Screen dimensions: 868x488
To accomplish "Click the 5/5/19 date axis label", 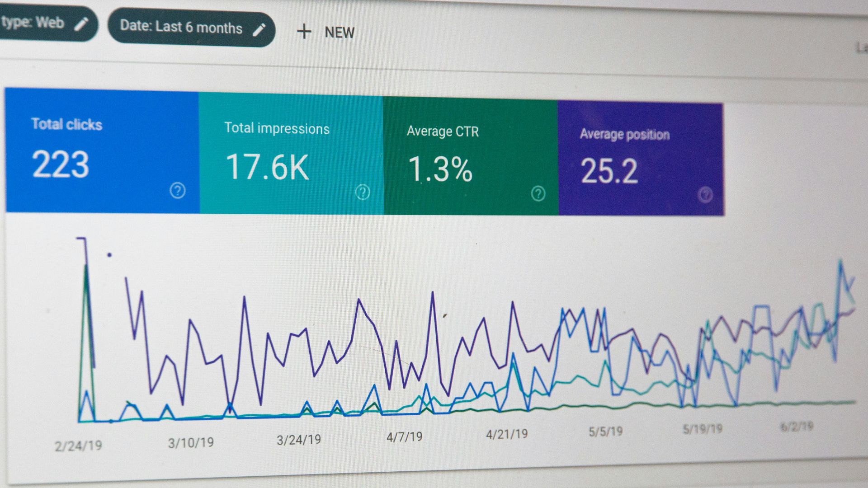I will point(605,432).
